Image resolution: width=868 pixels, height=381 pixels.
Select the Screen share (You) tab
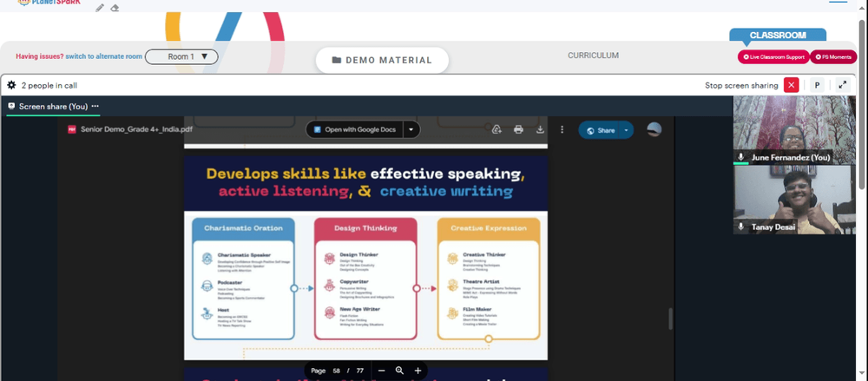click(x=53, y=107)
